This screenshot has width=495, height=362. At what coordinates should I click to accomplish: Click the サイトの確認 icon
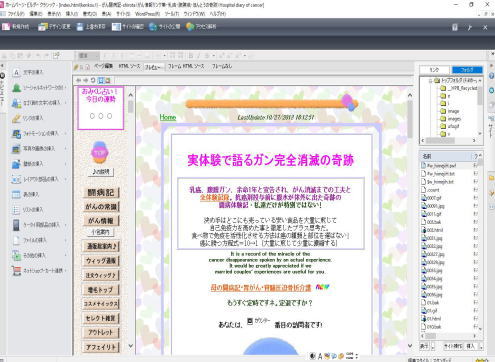116,27
